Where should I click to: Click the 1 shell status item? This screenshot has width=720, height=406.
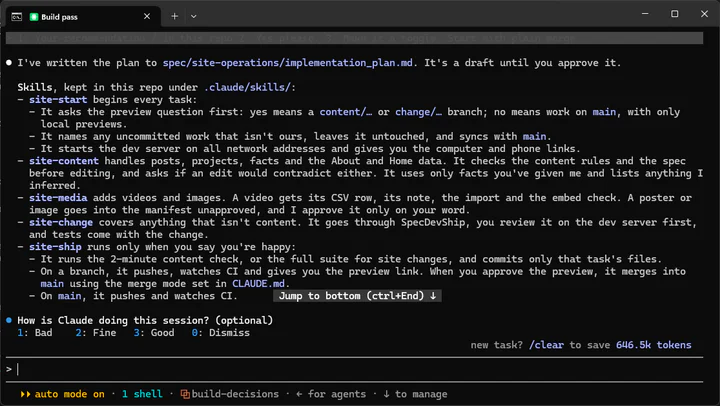(x=142, y=394)
